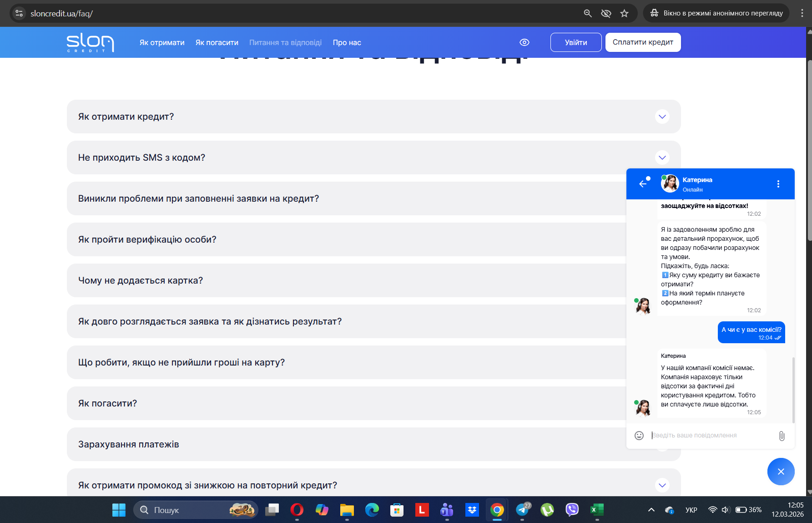The image size is (812, 523).
Task: Expand the Зарахування платежів question
Action: click(x=346, y=444)
